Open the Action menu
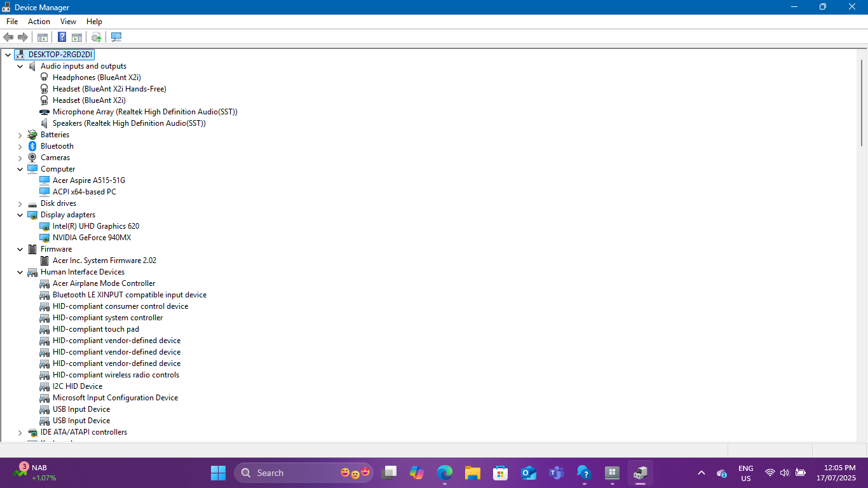This screenshot has width=868, height=488. (39, 22)
